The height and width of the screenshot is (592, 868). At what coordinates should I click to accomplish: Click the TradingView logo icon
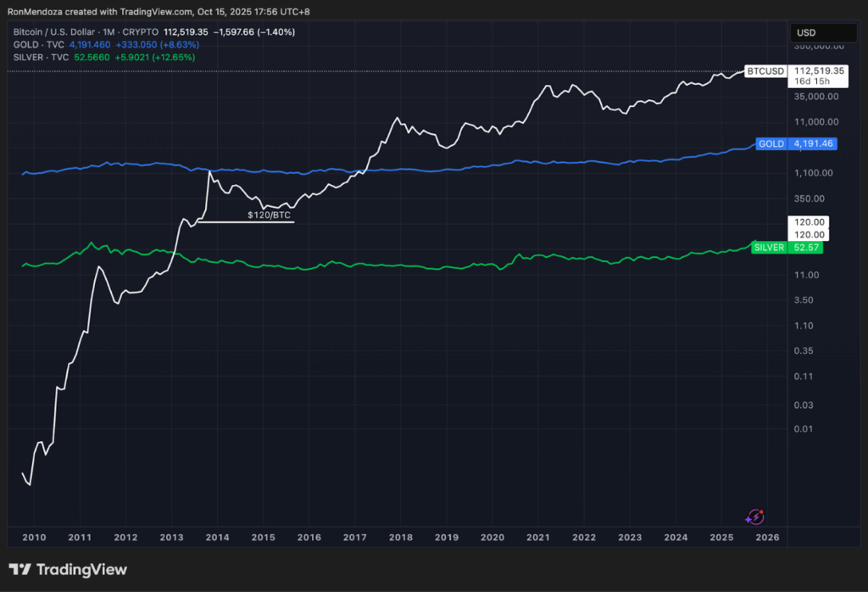tap(20, 570)
